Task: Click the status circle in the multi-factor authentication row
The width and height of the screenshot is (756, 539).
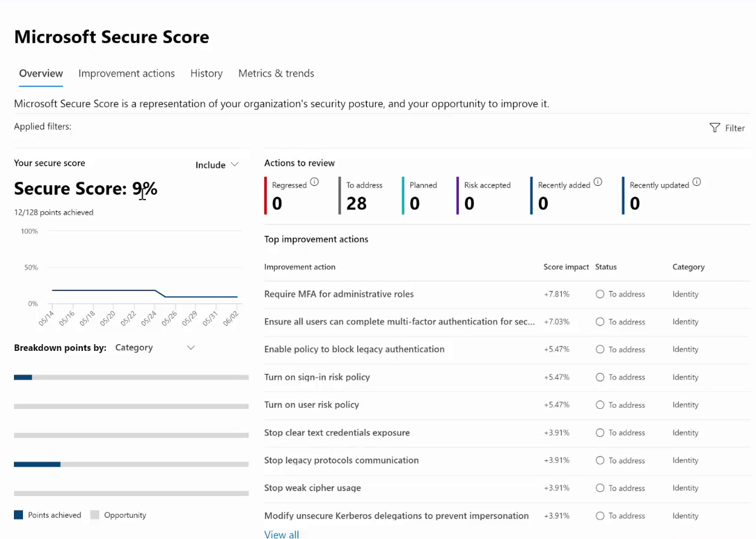Action: pyautogui.click(x=600, y=322)
